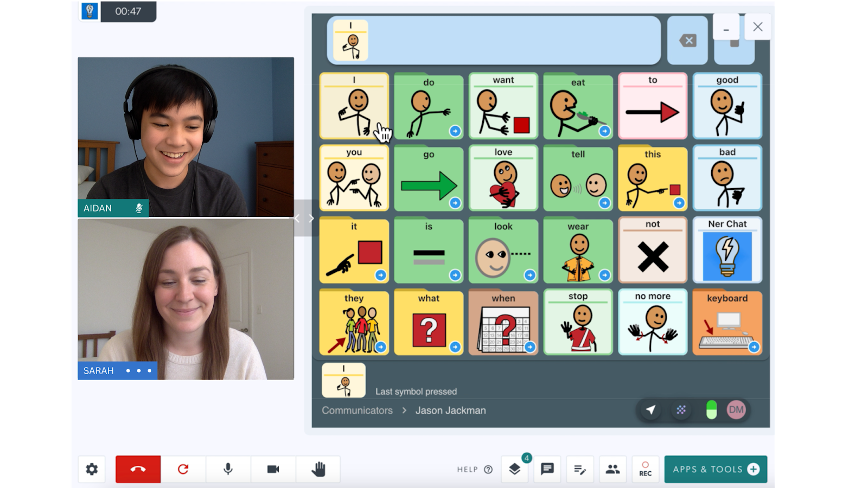The image size is (868, 488).
Task: Expand the panel with right chevron
Action: (x=311, y=219)
